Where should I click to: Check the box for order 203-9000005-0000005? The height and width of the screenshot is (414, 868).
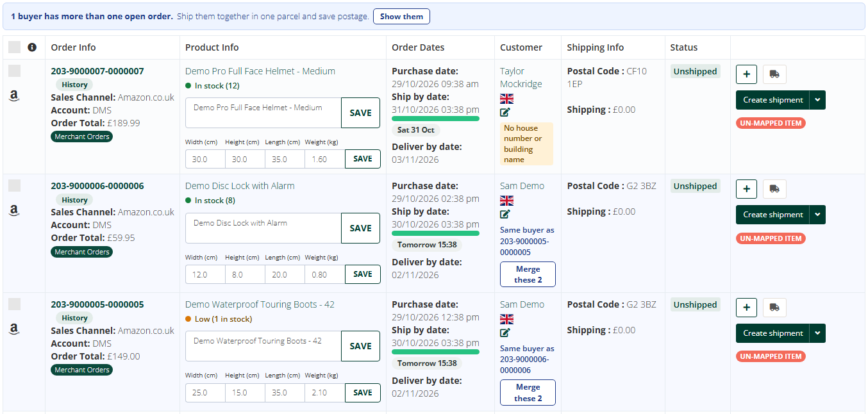[x=14, y=304]
